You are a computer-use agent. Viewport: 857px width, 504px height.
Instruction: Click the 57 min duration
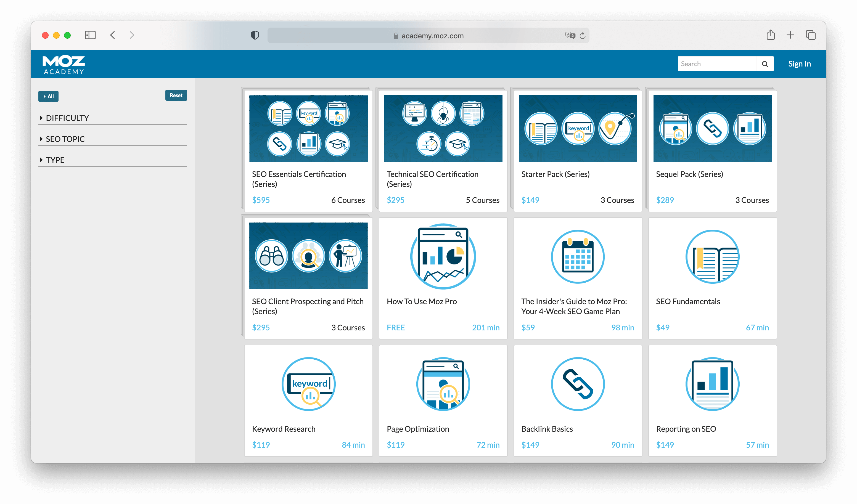point(757,445)
